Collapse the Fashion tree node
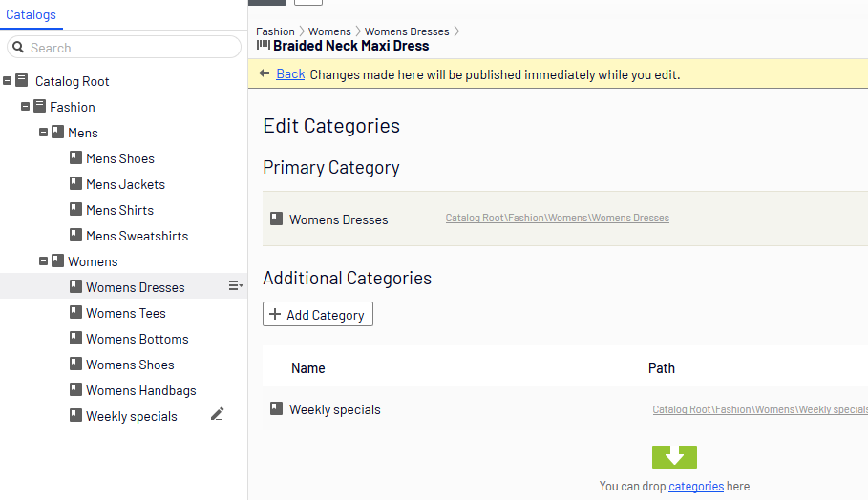868x500 pixels. point(26,106)
